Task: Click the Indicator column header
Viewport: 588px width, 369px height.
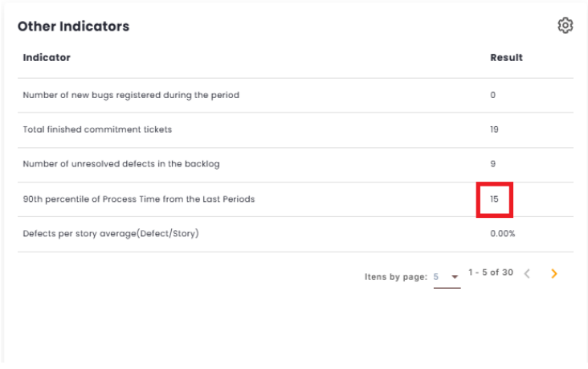Action: (x=47, y=58)
